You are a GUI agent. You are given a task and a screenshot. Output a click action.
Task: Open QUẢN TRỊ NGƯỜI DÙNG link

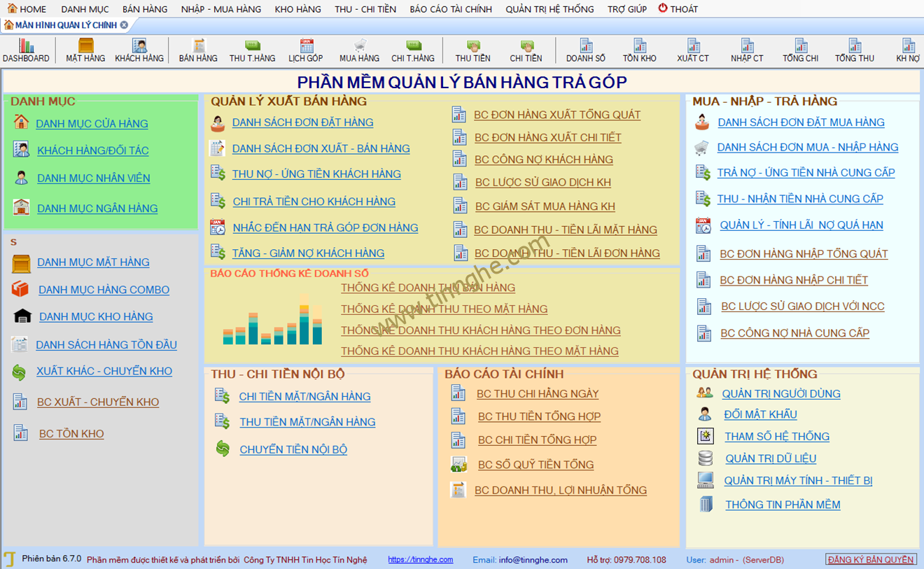point(781,394)
